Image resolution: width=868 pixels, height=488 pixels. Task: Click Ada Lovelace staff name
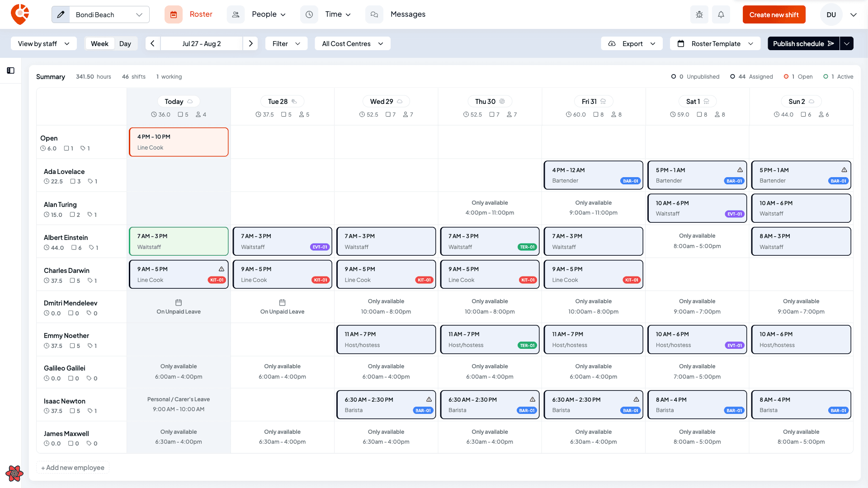click(x=64, y=171)
